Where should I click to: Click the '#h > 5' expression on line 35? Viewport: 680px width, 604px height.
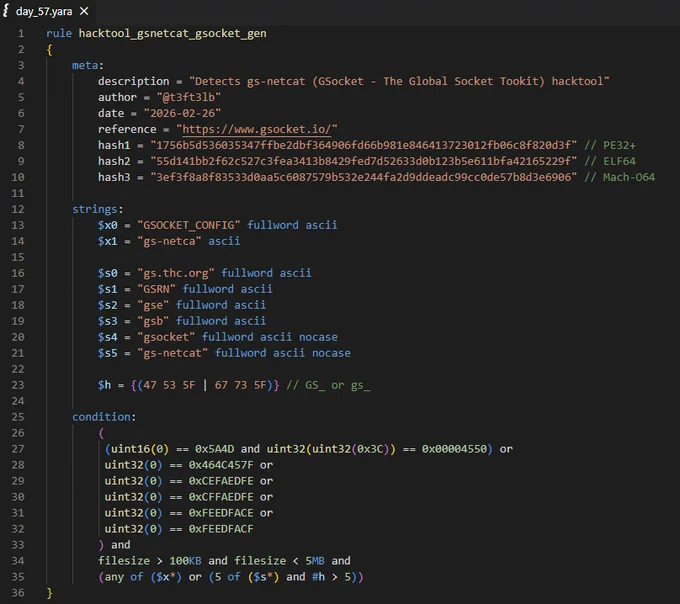click(331, 577)
